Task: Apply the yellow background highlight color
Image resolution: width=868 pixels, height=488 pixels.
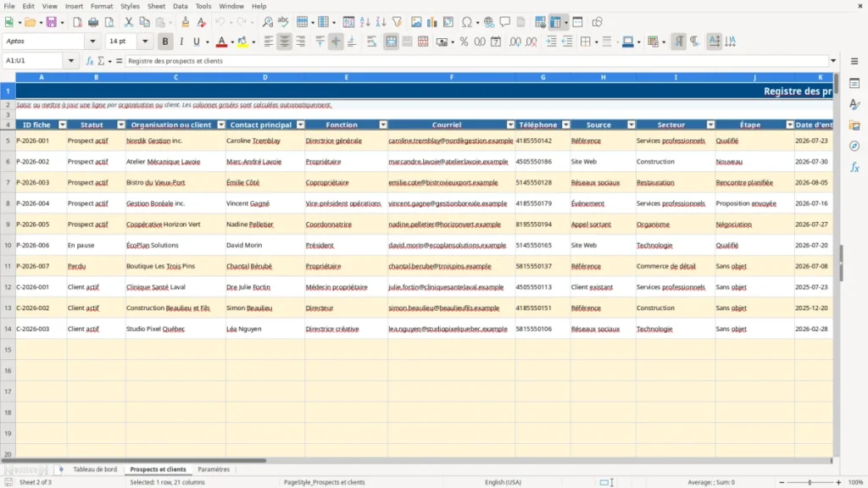Action: 242,42
